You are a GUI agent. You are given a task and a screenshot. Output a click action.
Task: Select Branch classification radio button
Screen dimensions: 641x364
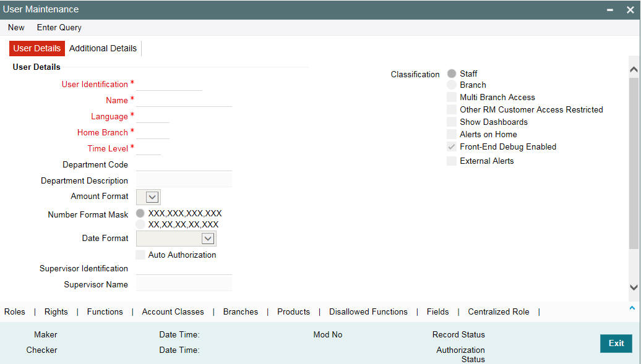[451, 85]
